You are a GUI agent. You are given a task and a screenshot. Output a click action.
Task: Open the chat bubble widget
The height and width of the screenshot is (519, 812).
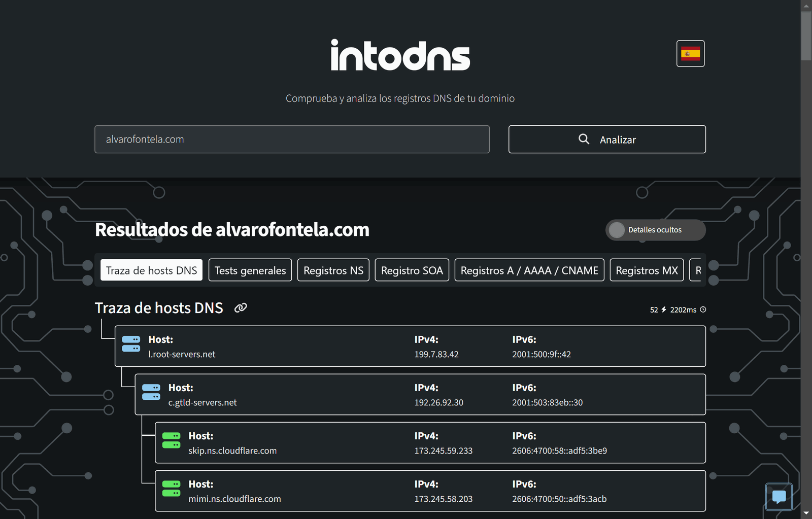[x=779, y=497]
